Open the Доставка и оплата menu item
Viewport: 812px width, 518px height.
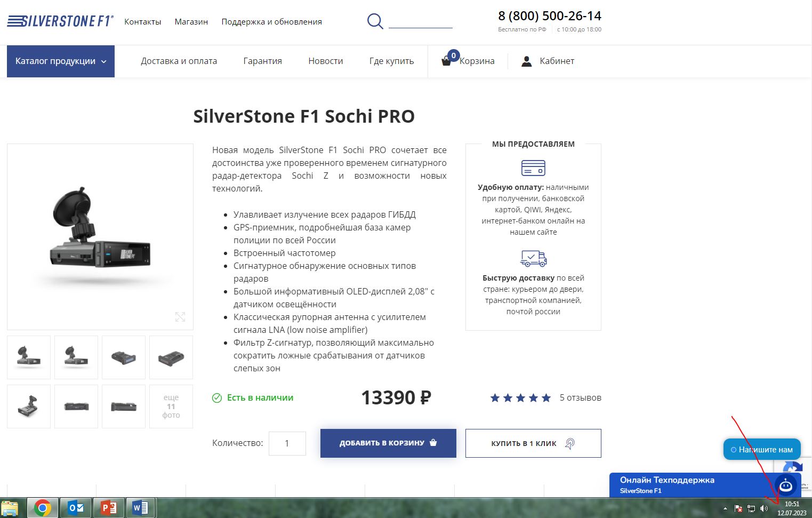pyautogui.click(x=179, y=61)
